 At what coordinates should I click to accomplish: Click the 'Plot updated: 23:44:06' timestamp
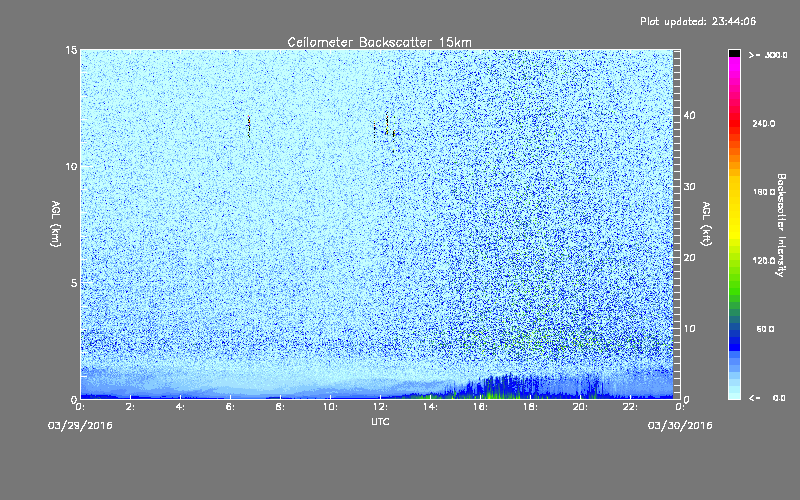(698, 21)
